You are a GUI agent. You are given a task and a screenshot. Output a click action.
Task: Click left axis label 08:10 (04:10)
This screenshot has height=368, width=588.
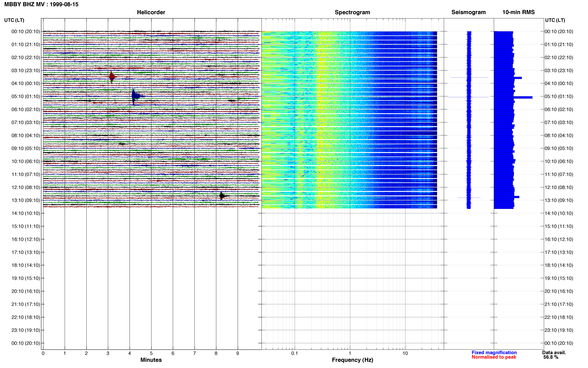26,135
